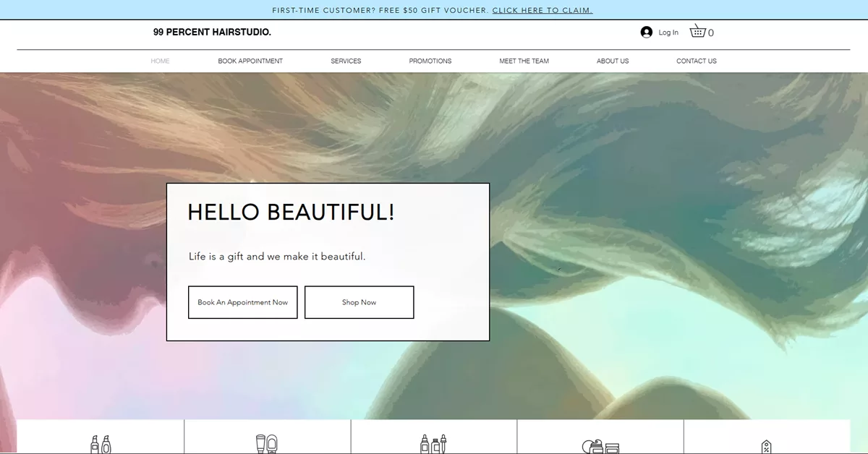Select the cream jars category icon

coord(601,446)
